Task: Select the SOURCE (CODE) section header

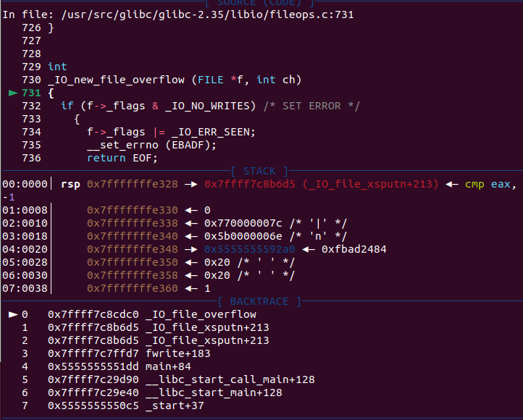Action: click(x=260, y=3)
